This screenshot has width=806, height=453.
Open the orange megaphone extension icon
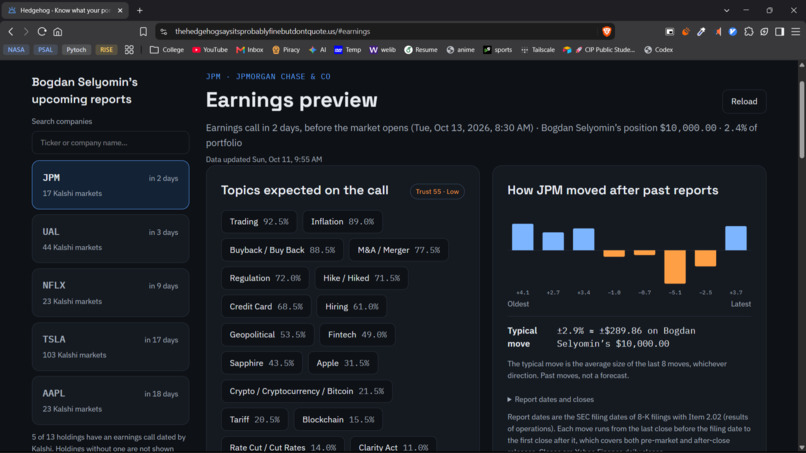[x=718, y=31]
